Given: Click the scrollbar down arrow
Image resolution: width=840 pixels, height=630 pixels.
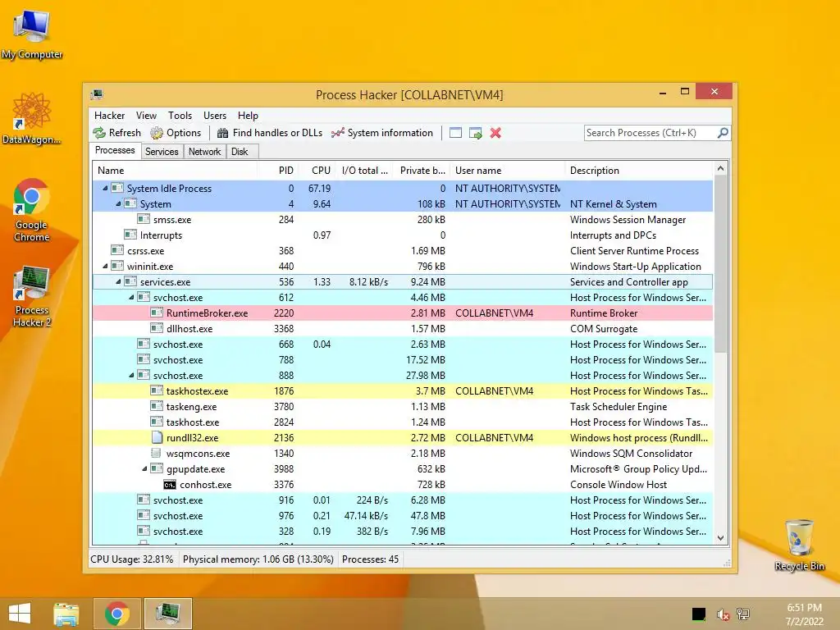Looking at the screenshot, I should click(720, 538).
